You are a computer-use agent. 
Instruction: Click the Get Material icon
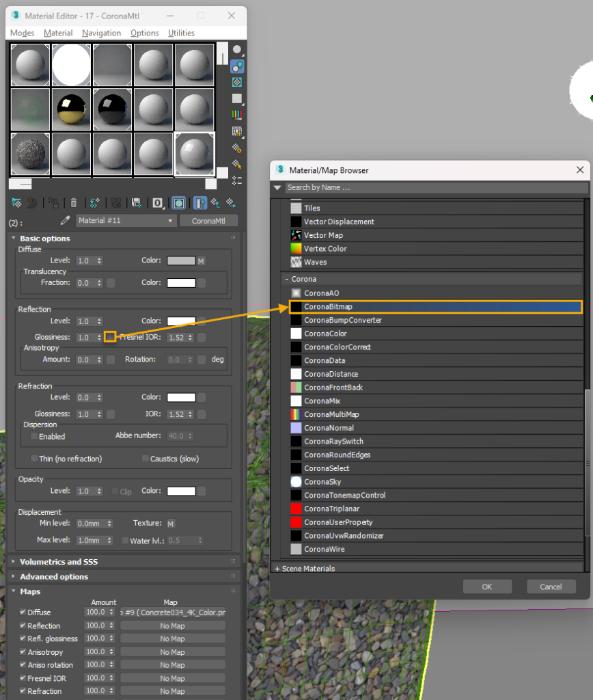(16, 203)
